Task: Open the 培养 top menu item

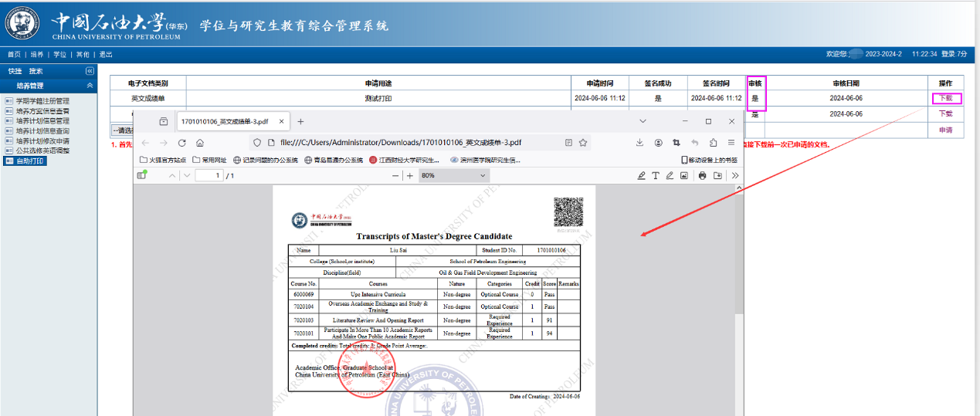Action: click(x=37, y=55)
